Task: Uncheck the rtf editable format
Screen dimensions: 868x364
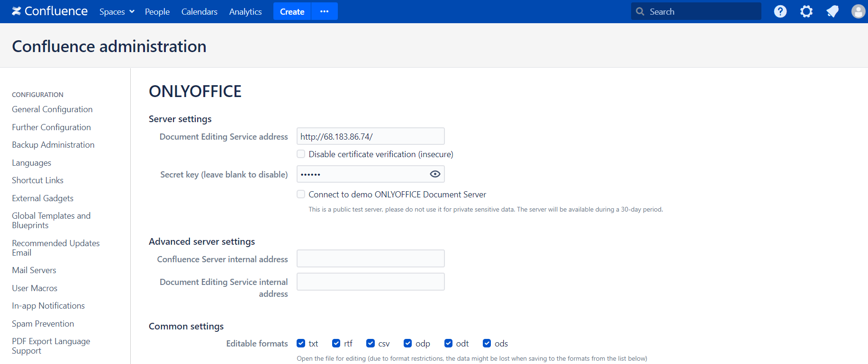Action: (x=336, y=343)
